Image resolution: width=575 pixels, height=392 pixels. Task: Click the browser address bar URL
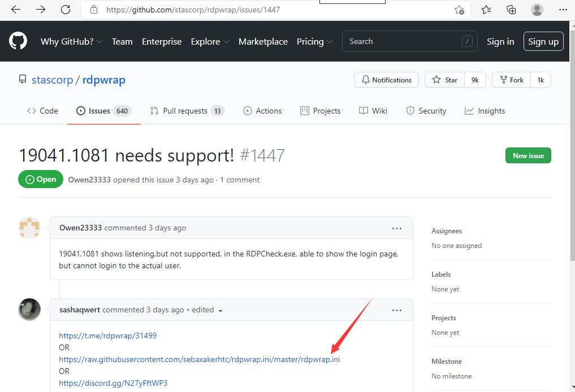[193, 10]
